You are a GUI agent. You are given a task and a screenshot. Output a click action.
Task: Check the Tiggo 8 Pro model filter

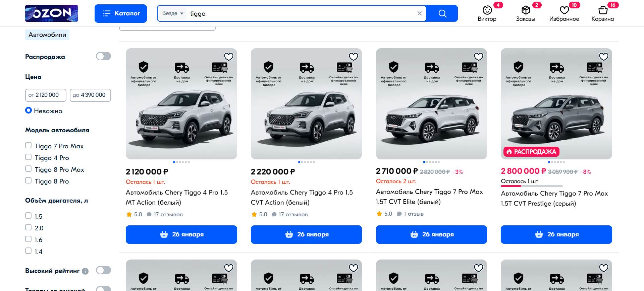[29, 181]
